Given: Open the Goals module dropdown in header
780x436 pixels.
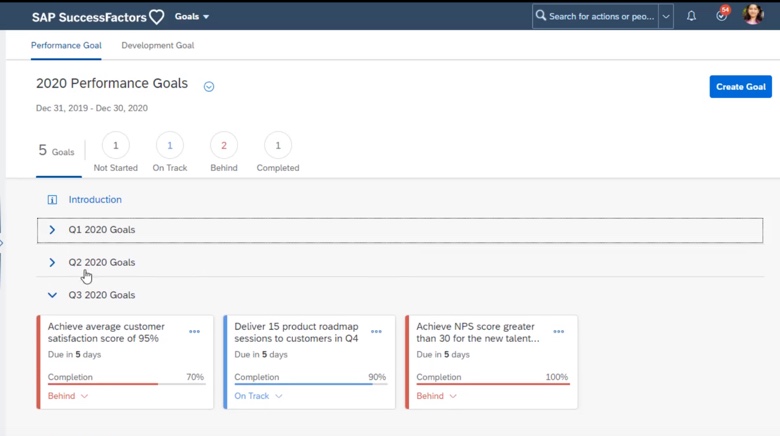Looking at the screenshot, I should pos(192,17).
